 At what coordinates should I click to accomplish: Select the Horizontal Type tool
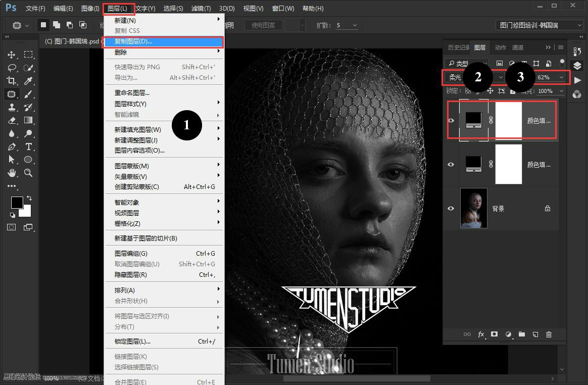coord(28,147)
